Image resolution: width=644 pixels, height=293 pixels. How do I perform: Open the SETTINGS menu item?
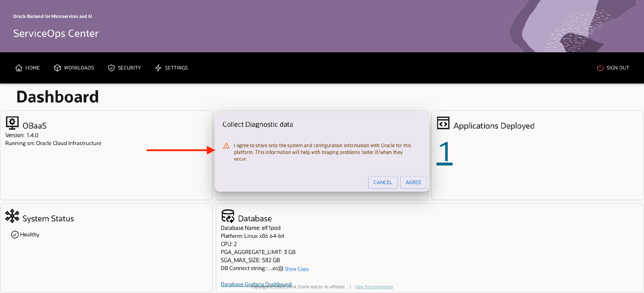tap(176, 68)
